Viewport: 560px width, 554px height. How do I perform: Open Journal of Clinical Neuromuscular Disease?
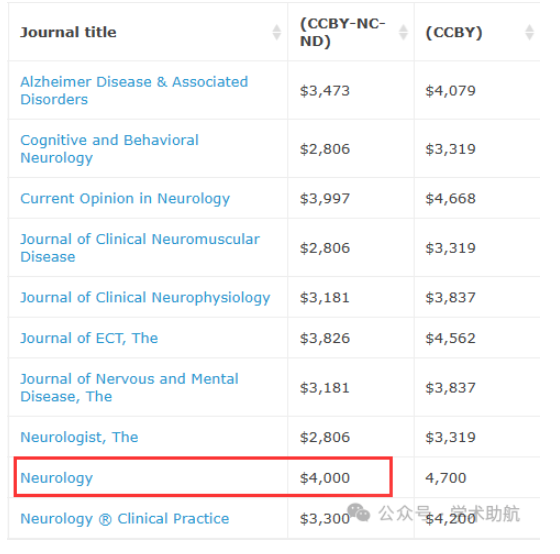[140, 248]
